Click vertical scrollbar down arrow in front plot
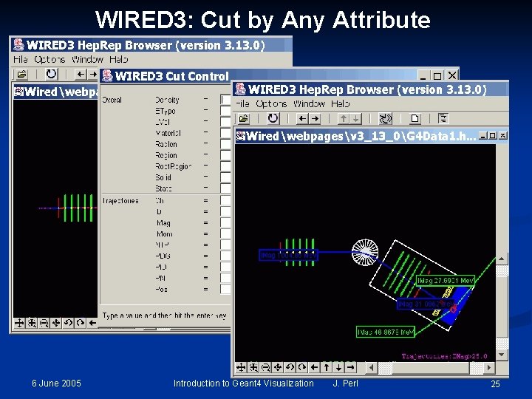 point(502,355)
